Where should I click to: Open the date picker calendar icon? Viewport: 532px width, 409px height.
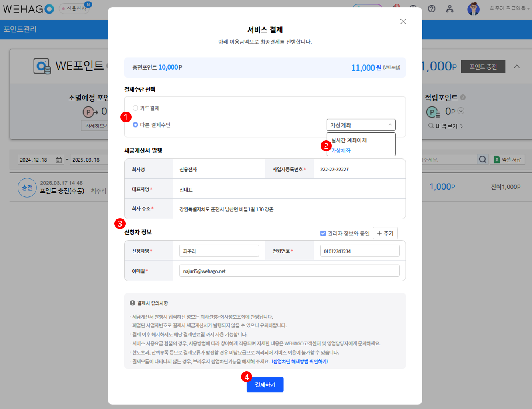58,159
